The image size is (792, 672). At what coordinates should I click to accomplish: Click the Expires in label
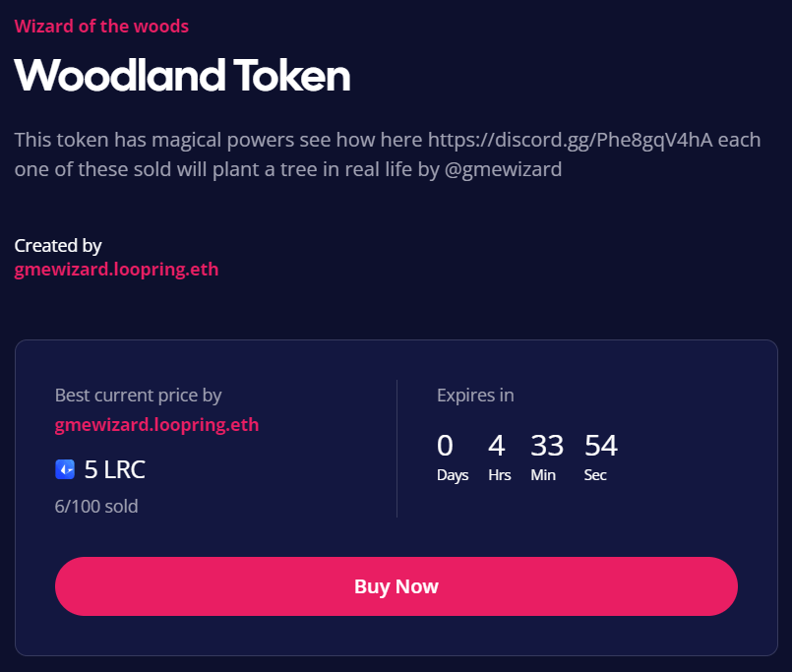(475, 396)
